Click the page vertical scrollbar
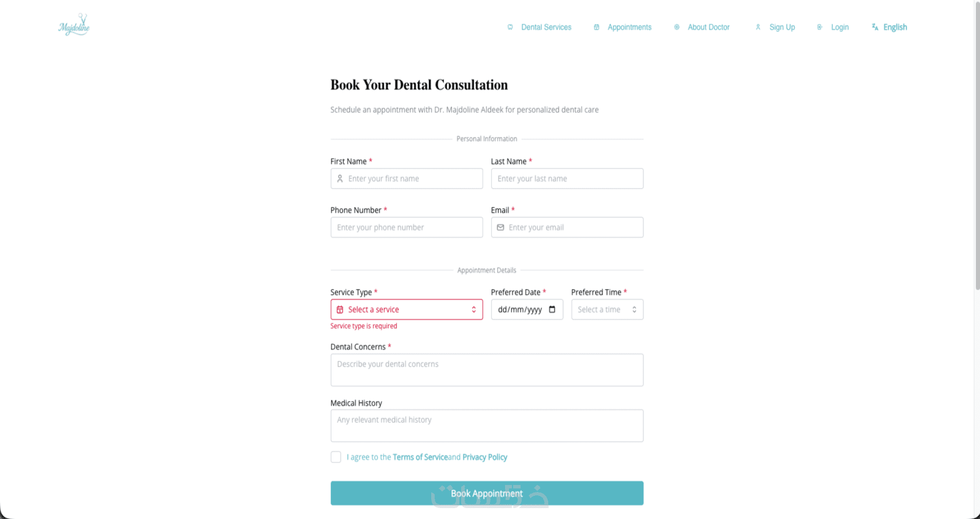This screenshot has width=980, height=519. pyautogui.click(x=977, y=144)
